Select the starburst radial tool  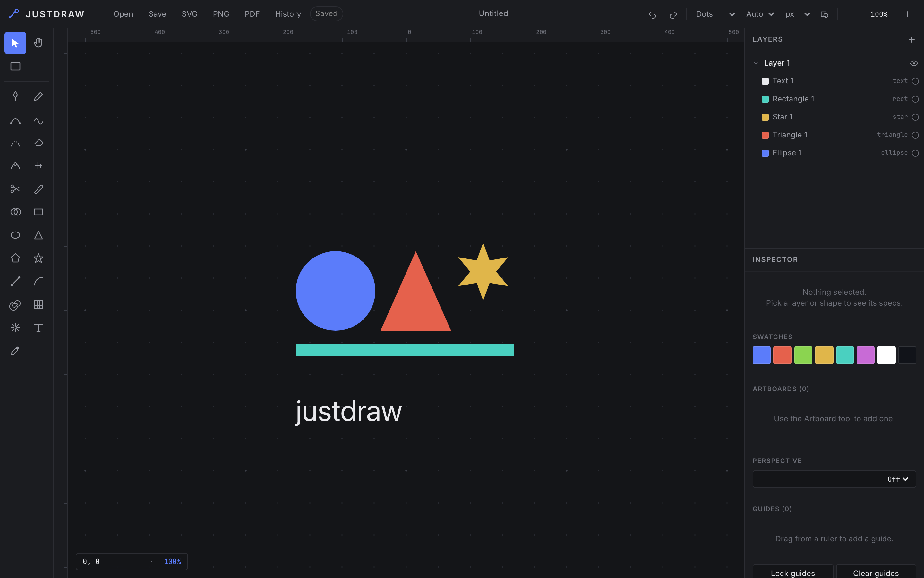click(15, 328)
